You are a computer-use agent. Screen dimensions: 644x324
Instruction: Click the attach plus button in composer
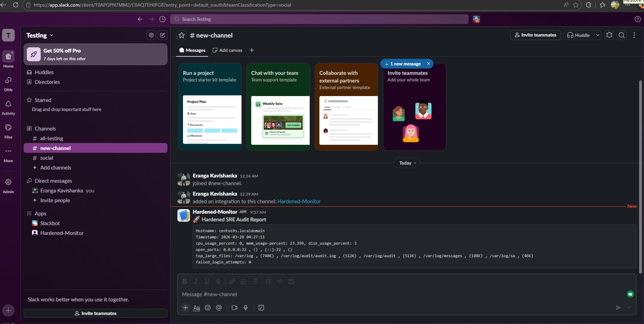click(185, 308)
